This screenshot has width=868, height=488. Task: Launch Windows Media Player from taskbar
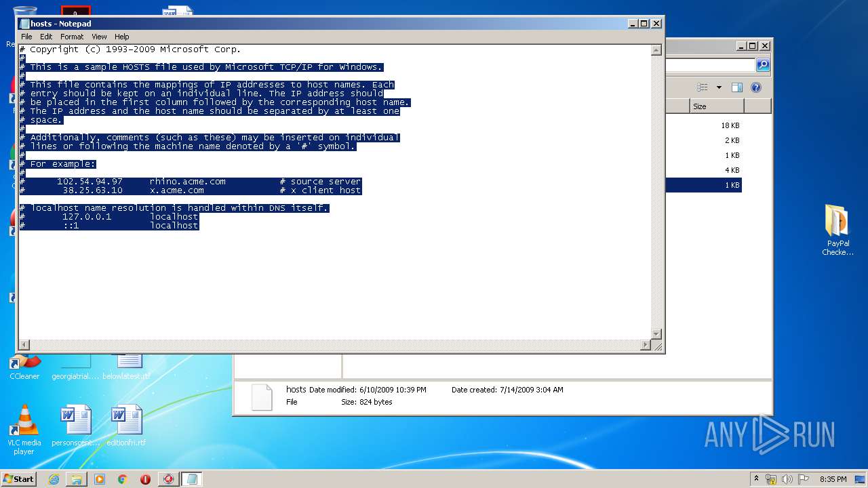(100, 479)
